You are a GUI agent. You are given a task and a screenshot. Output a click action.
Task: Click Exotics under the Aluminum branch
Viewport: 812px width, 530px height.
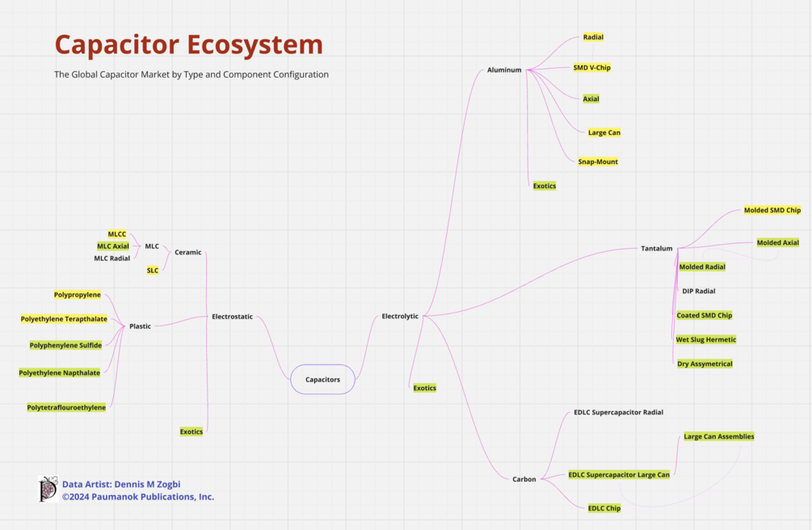tap(545, 186)
